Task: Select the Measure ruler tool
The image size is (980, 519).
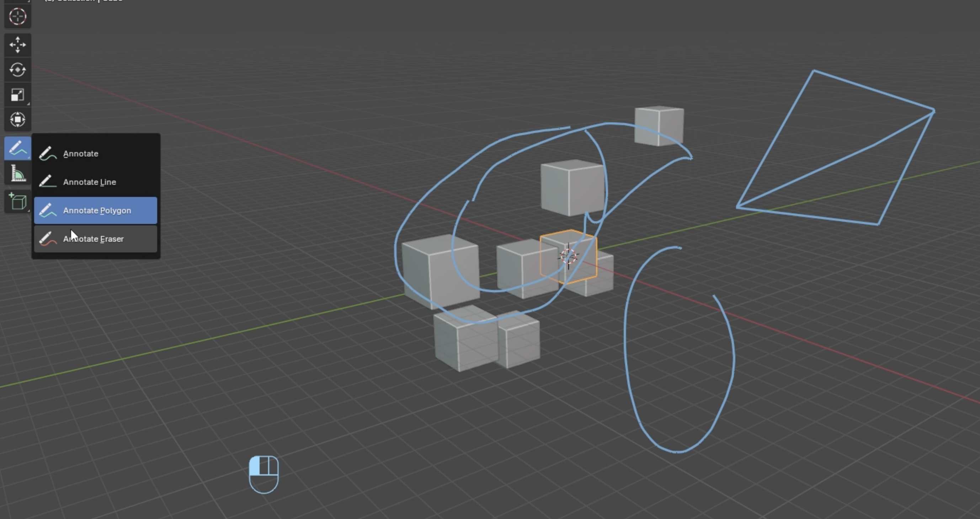Action: [17, 173]
